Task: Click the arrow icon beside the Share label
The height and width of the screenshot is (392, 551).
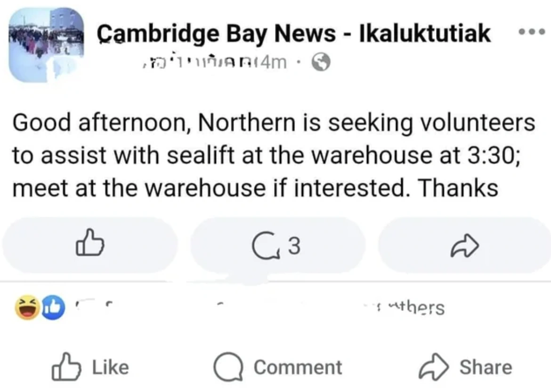Action: pyautogui.click(x=432, y=367)
